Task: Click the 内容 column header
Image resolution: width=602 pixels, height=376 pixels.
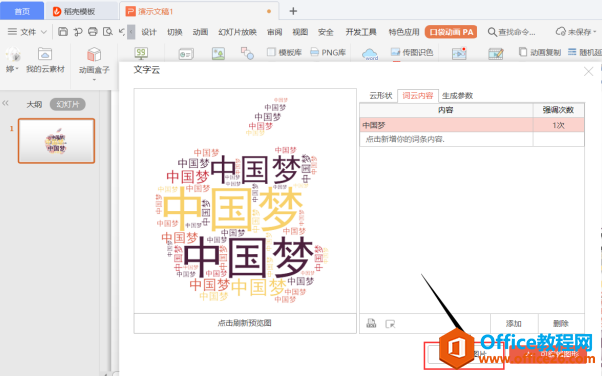Action: 446,110
